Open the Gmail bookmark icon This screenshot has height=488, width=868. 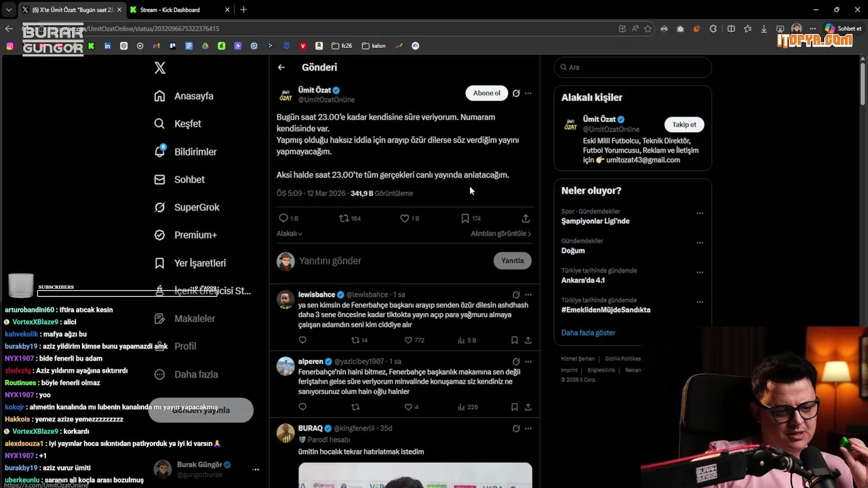[x=157, y=46]
